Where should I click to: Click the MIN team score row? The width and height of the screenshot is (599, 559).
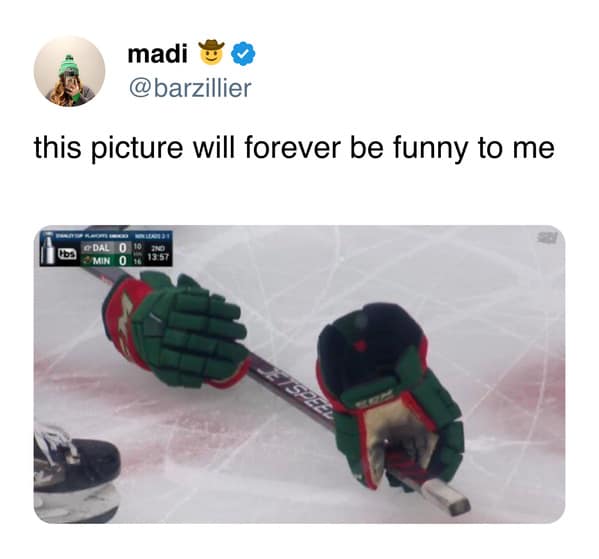pyautogui.click(x=106, y=261)
